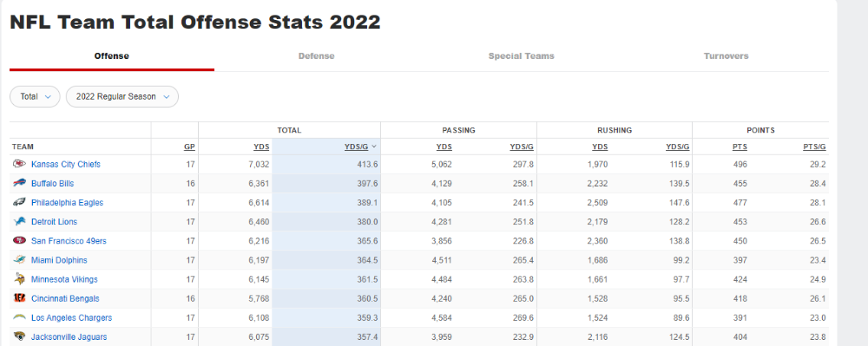Screen dimensions: 868x346
Task: Sort by Rushing YDS column header
Action: [x=600, y=147]
